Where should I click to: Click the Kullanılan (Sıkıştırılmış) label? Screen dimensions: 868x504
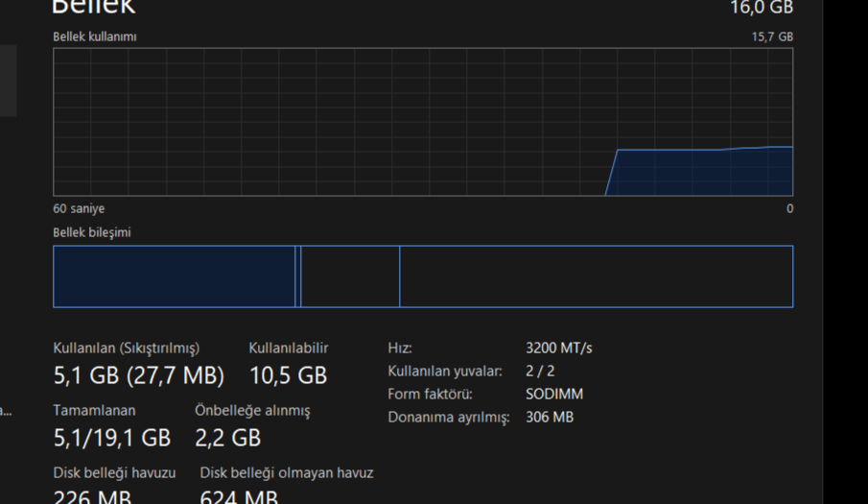coord(127,348)
